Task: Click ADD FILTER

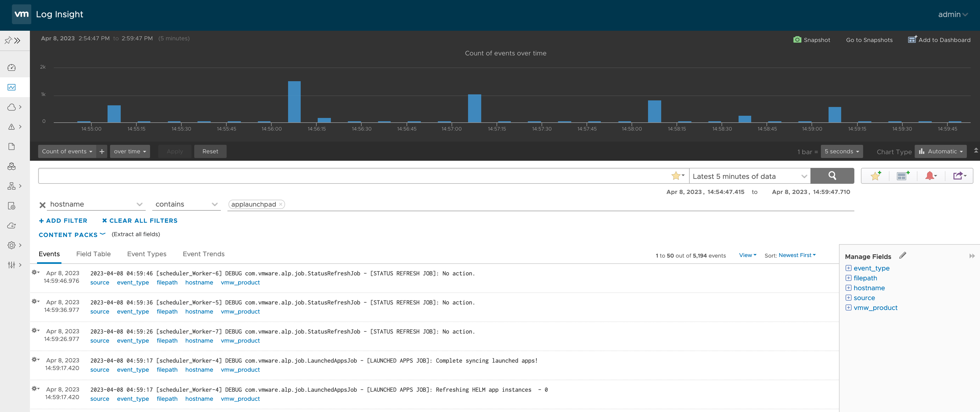Action: [x=63, y=221]
